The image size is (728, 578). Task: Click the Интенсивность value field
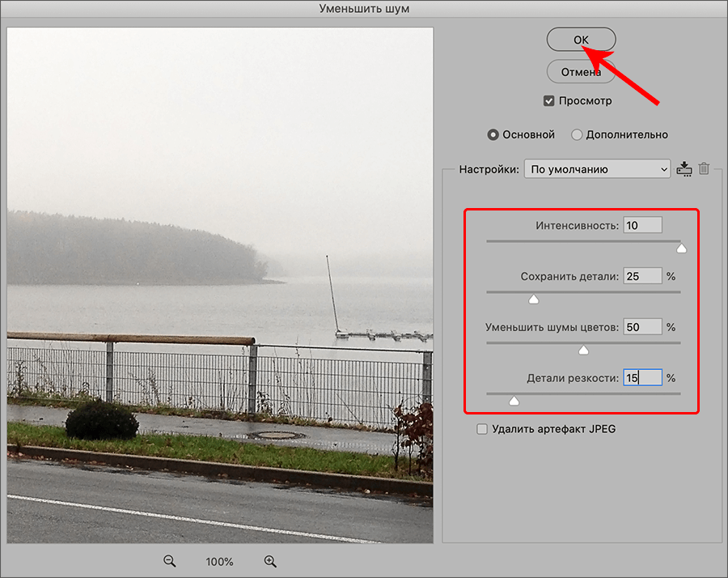coord(642,226)
